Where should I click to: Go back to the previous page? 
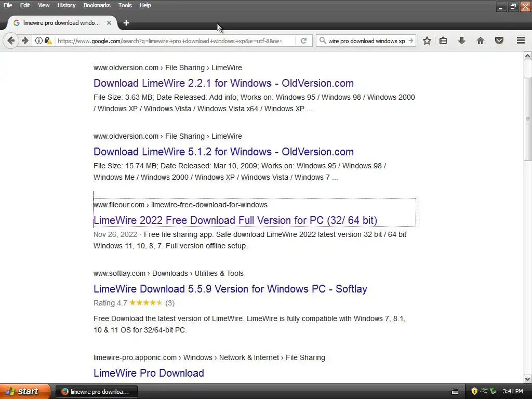point(11,41)
